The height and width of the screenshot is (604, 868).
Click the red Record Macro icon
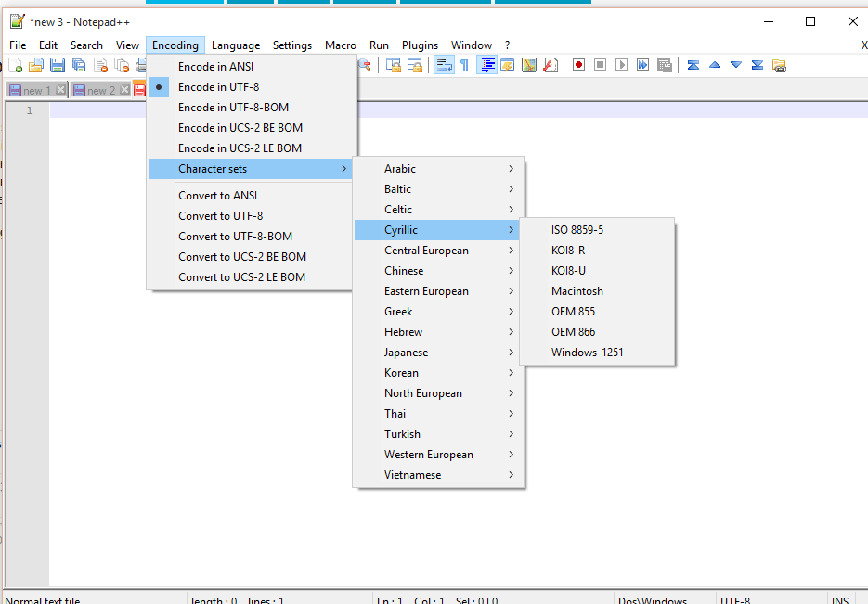pyautogui.click(x=579, y=65)
